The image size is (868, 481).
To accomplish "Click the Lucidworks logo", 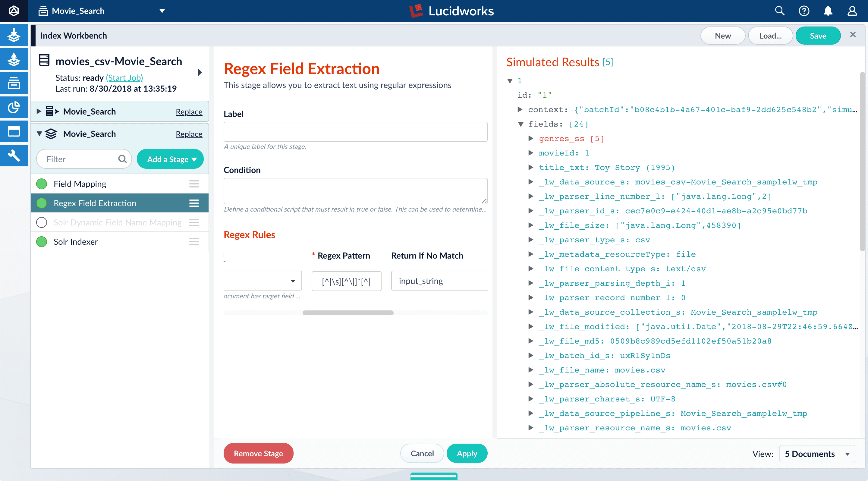I will click(451, 11).
